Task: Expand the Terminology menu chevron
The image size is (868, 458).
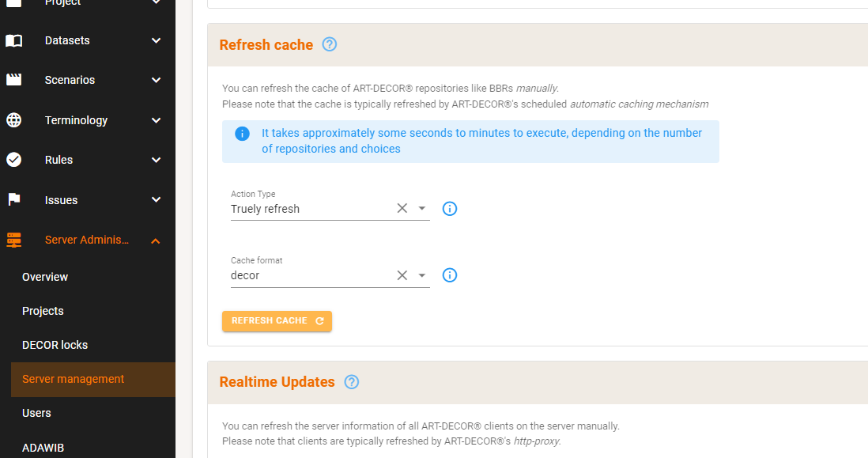Action: click(156, 120)
